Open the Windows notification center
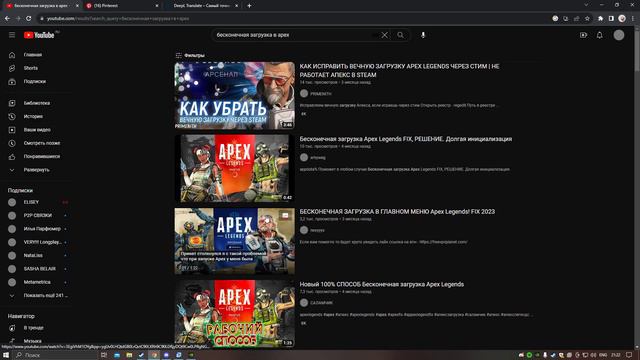 click(x=629, y=355)
